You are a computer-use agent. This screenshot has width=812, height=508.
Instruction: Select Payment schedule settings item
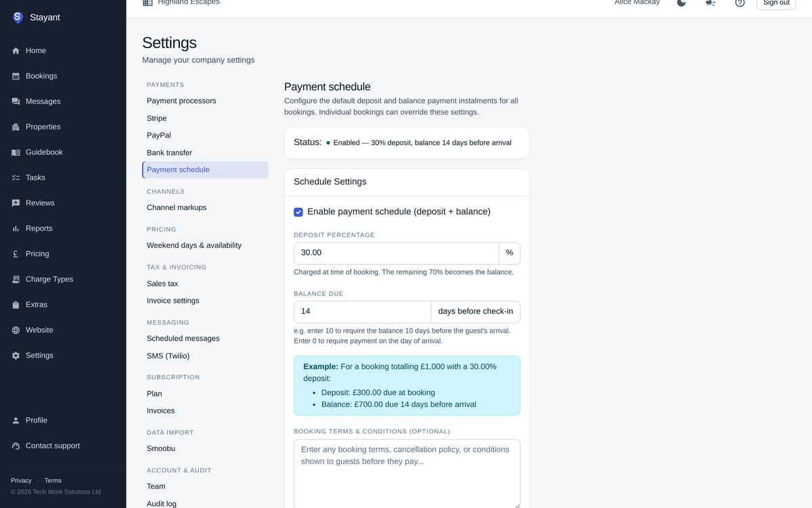205,170
